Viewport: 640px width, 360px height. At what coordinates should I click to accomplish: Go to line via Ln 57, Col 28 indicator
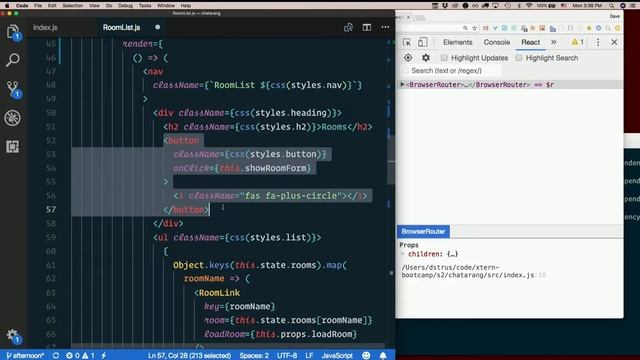coord(189,356)
